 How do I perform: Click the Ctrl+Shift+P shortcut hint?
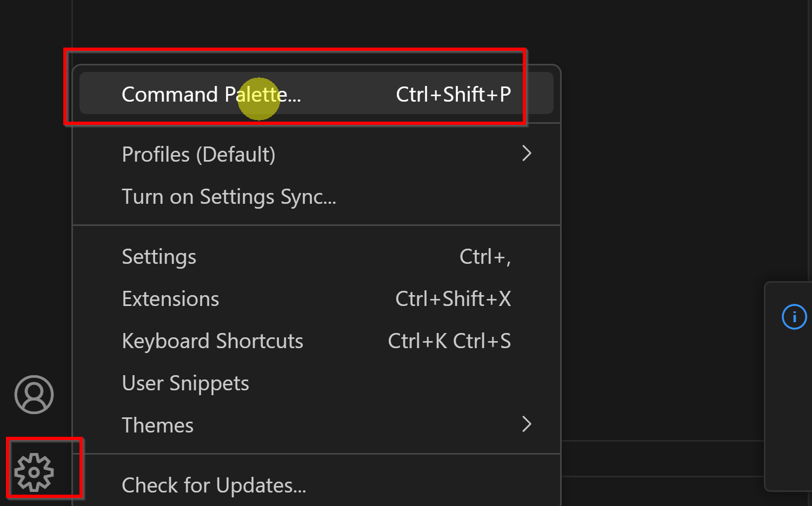click(x=453, y=95)
